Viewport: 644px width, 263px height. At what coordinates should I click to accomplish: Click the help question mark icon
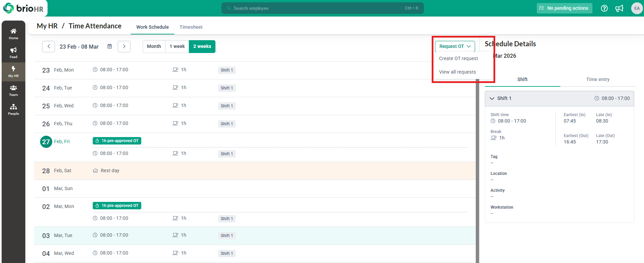coord(604,8)
